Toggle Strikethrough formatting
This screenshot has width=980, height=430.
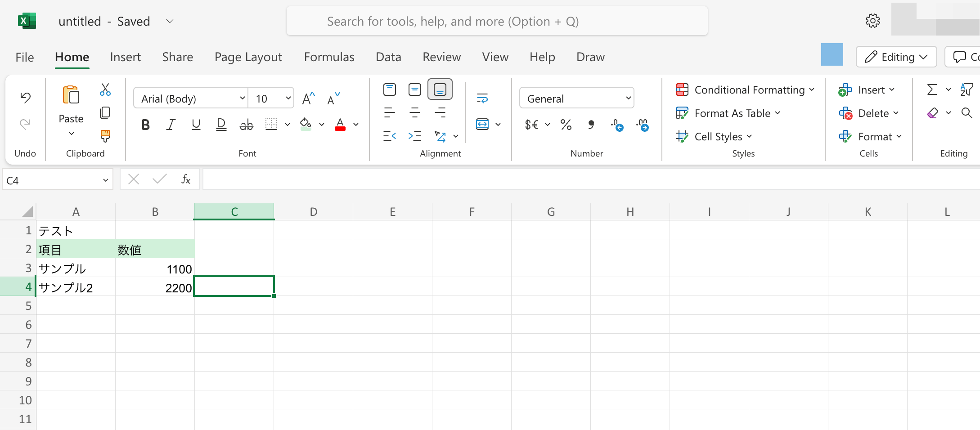[246, 125]
